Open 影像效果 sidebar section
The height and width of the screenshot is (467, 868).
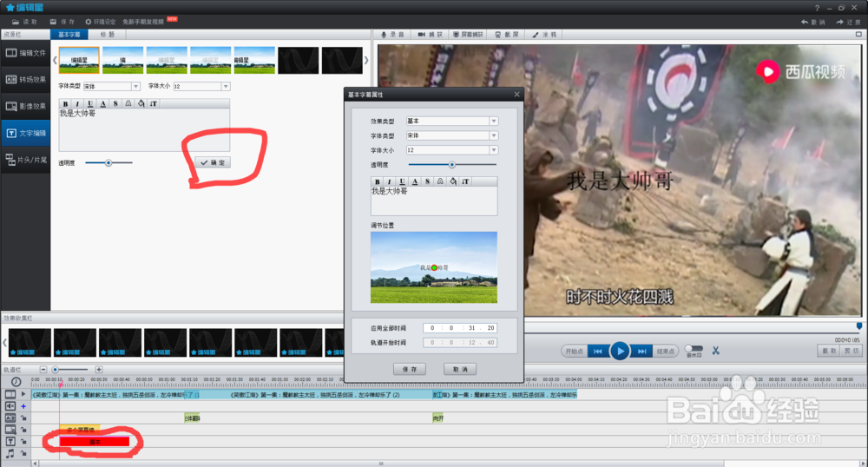pyautogui.click(x=25, y=106)
